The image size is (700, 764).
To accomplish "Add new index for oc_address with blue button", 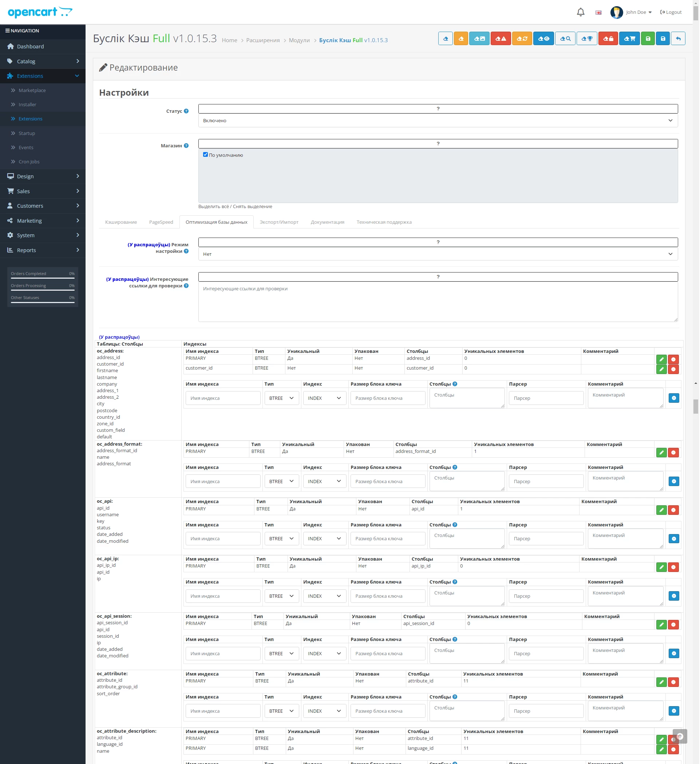I will tap(674, 398).
